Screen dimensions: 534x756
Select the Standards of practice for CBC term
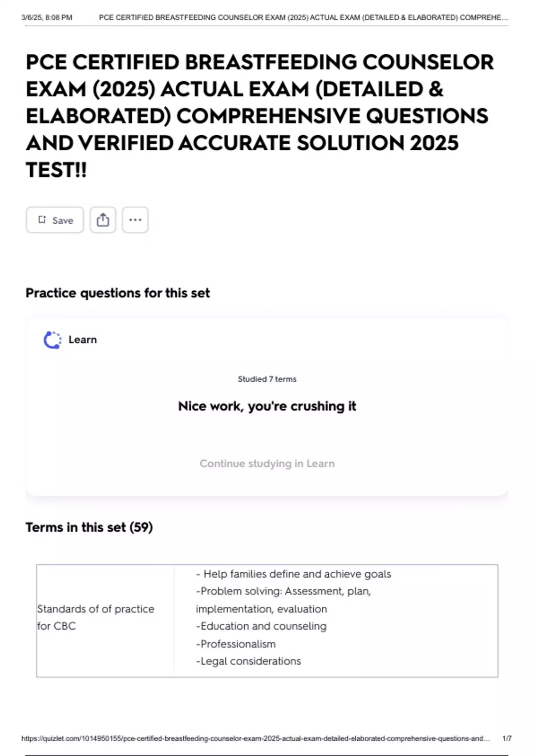pos(95,617)
